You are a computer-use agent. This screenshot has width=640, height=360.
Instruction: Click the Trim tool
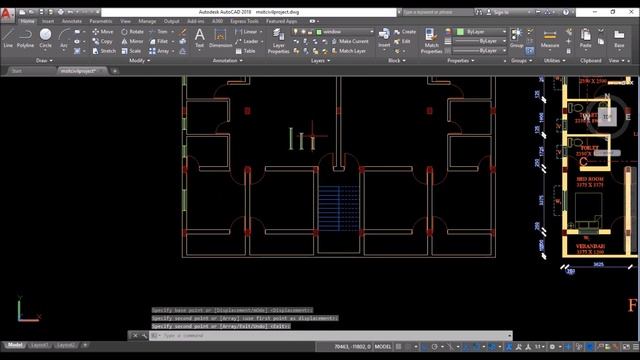pyautogui.click(x=158, y=31)
